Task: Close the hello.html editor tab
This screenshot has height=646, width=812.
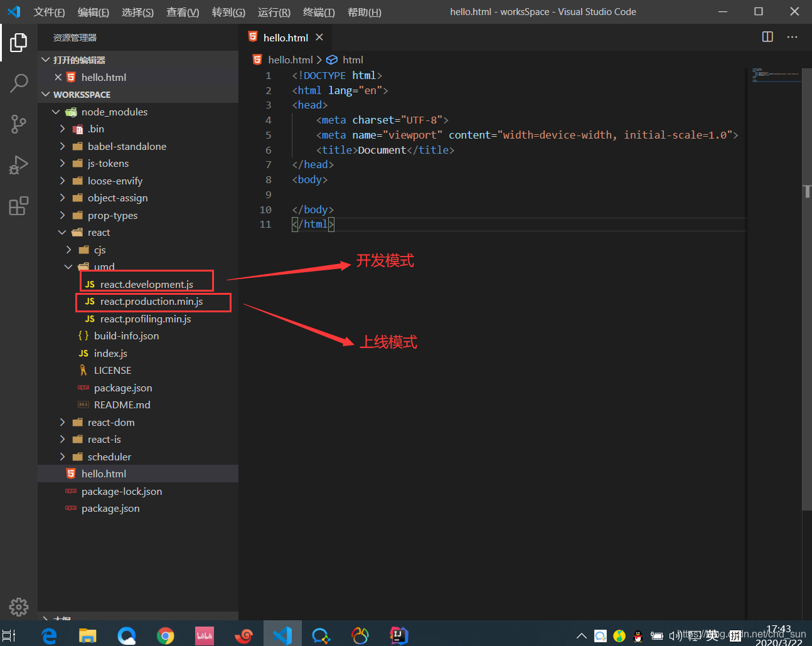Action: (x=319, y=37)
